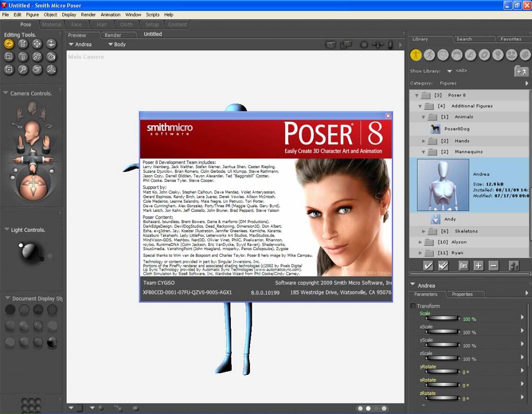The image size is (532, 414).
Task: Select the Color paint bucket tool
Action: click(51, 57)
